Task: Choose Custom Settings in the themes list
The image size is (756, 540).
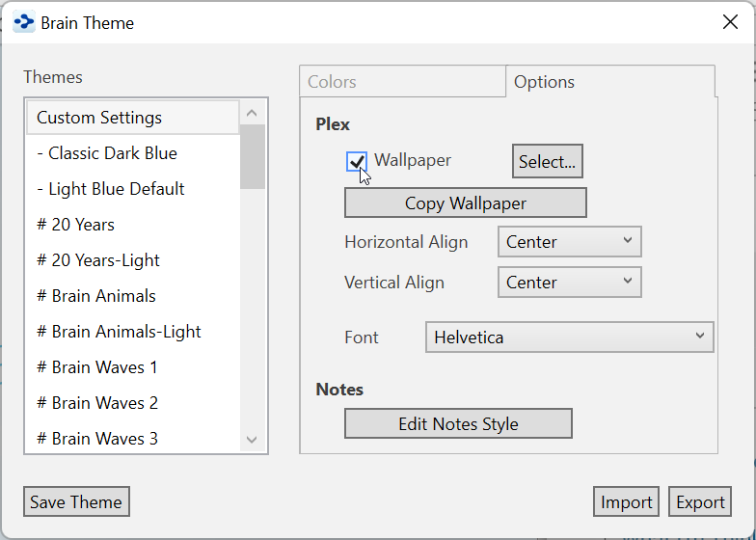Action: (99, 118)
